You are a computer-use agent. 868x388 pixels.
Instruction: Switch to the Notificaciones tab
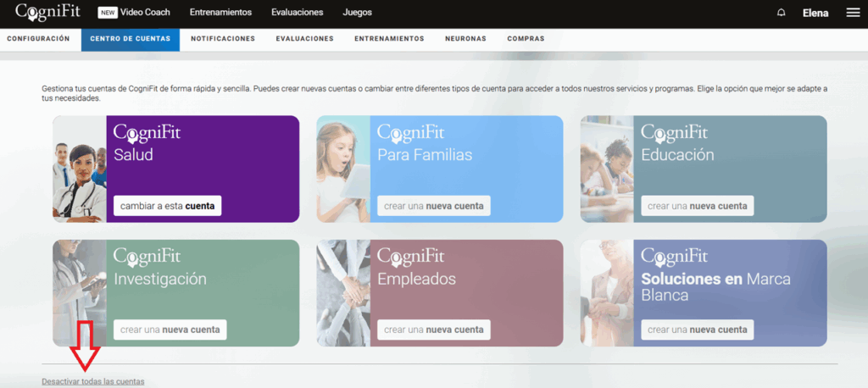[222, 39]
